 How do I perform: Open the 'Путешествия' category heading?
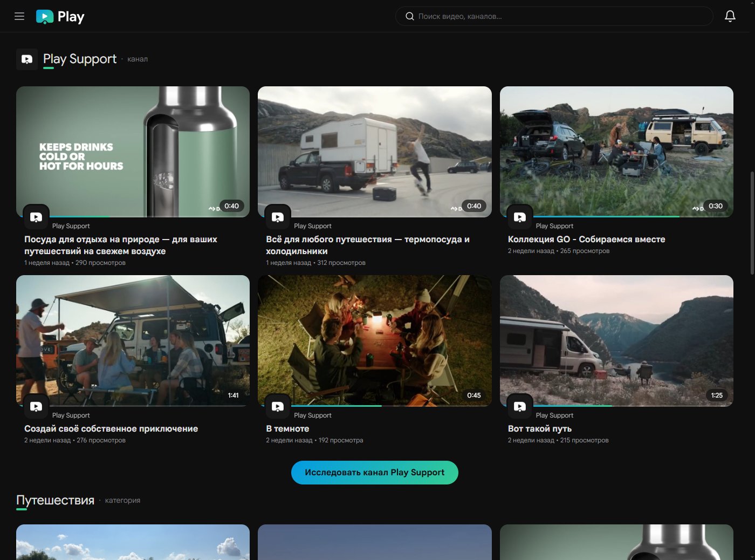[55, 500]
